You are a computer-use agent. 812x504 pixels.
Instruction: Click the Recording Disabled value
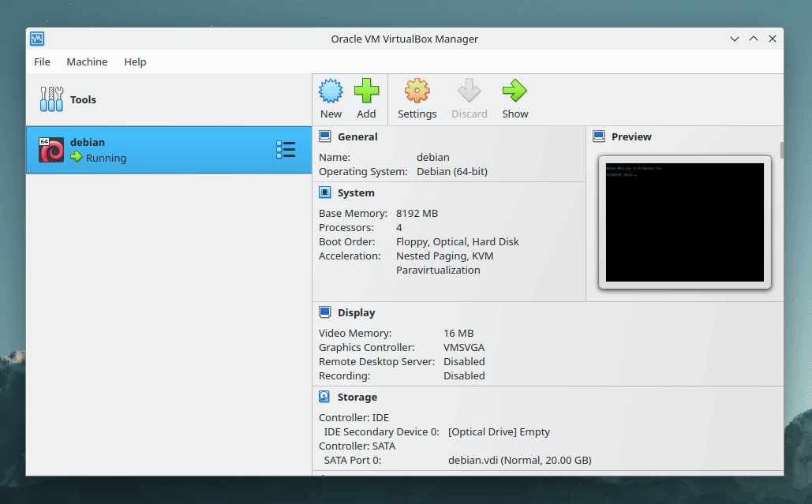(464, 375)
